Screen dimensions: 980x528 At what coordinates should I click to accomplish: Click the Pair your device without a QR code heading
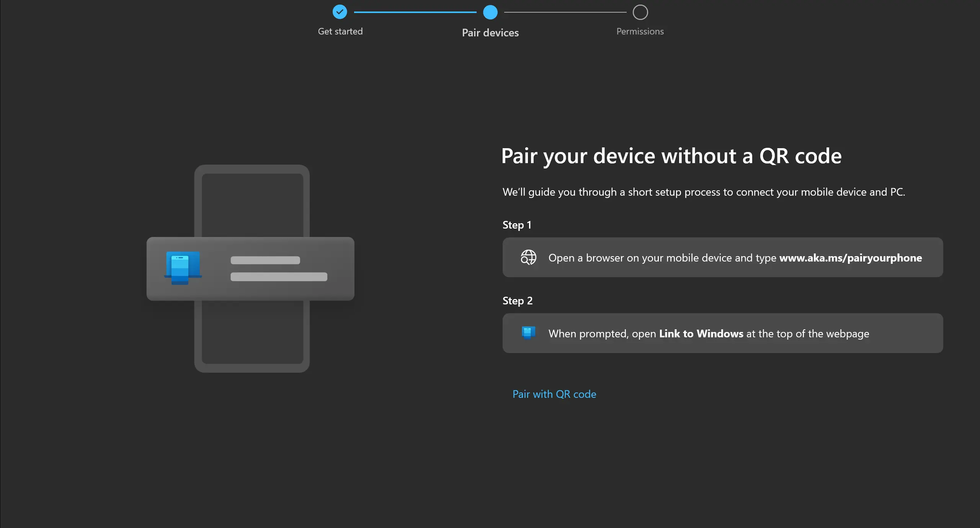671,156
